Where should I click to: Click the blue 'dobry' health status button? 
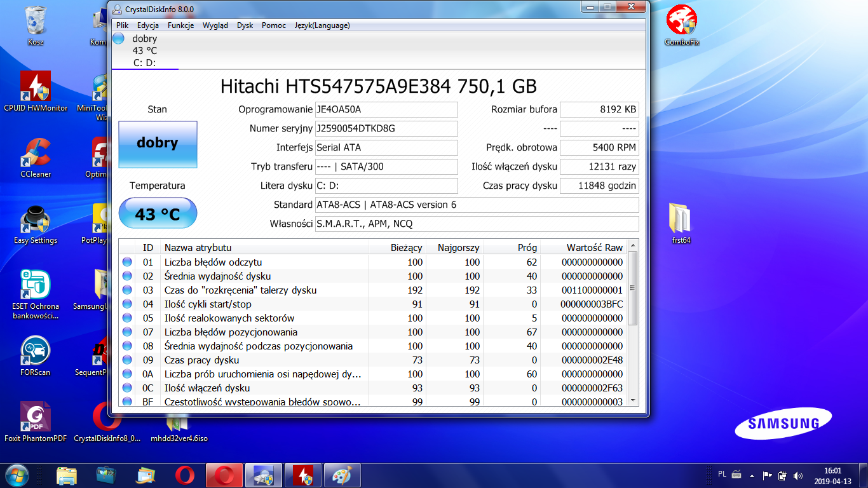click(158, 144)
